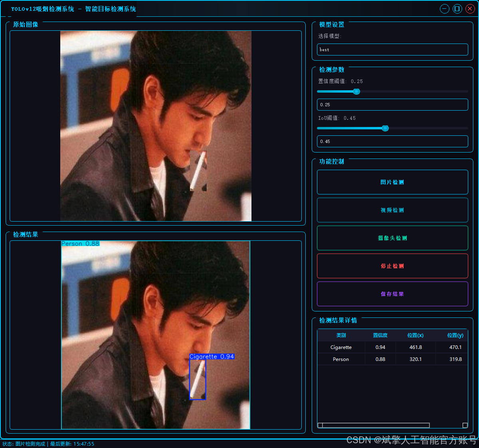Click the last updated time 15:47:55
The image size is (479, 448).
pos(83,444)
